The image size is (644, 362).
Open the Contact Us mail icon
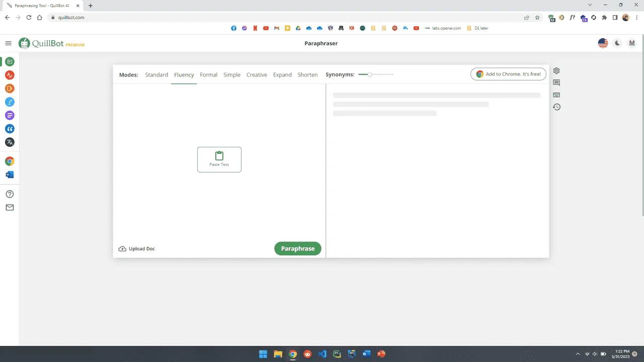click(10, 208)
